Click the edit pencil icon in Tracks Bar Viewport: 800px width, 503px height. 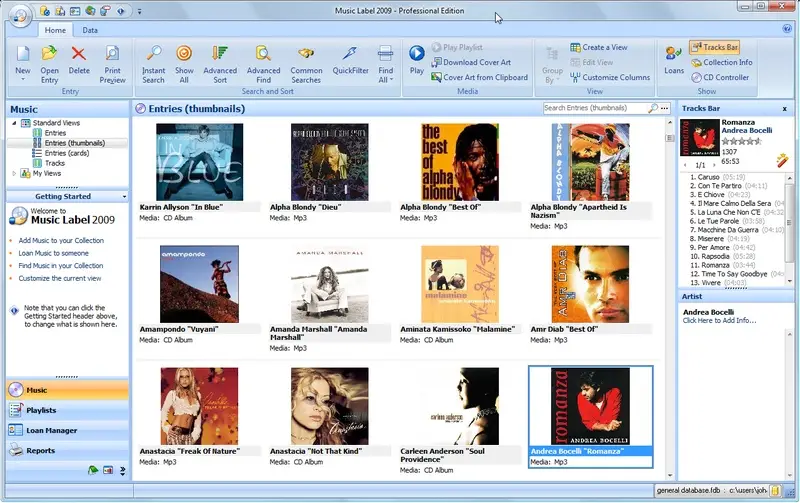click(x=782, y=160)
